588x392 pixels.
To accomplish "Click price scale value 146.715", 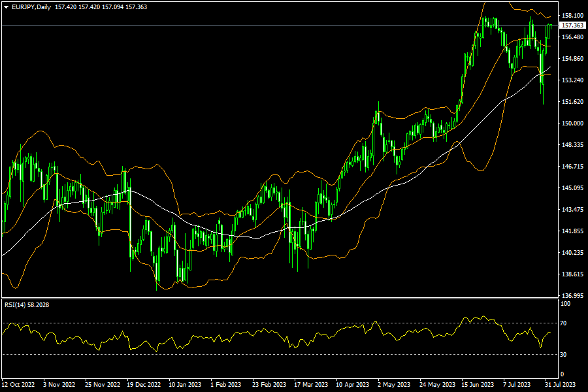I will pos(572,166).
